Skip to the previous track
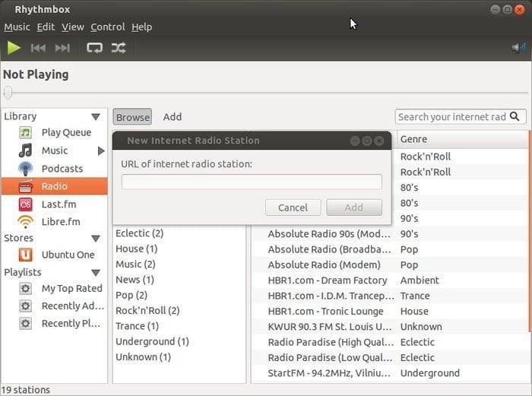The image size is (532, 396). click(38, 48)
